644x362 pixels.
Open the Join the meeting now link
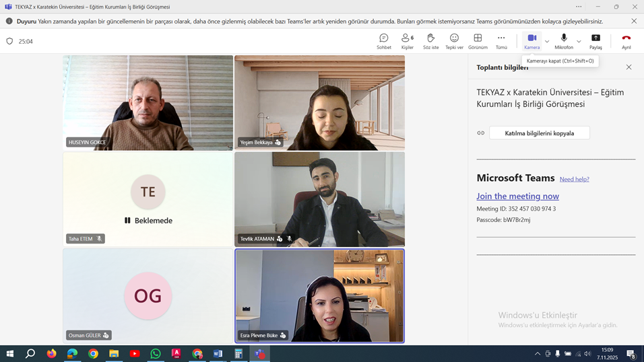(x=517, y=196)
